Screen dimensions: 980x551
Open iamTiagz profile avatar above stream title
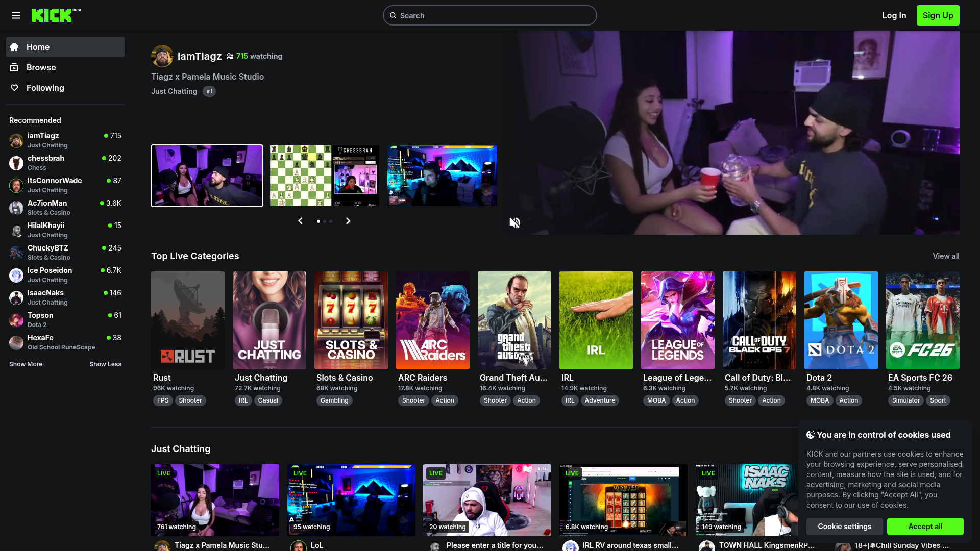coord(162,56)
